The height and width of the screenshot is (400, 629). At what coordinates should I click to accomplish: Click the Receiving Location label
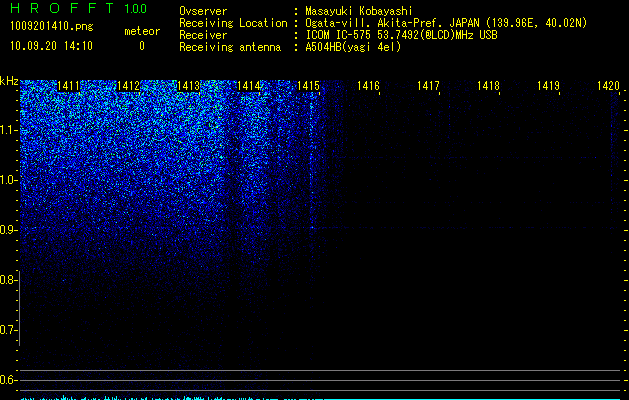[x=233, y=23]
